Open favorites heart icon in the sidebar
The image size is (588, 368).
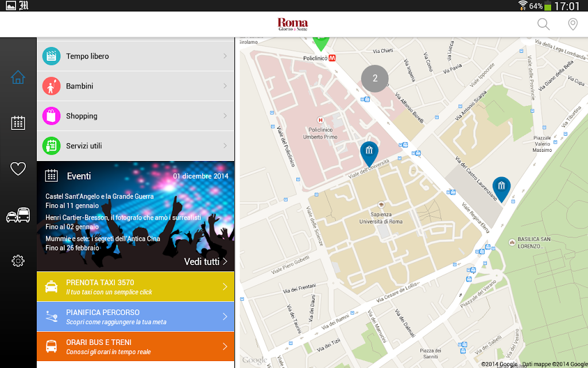point(18,168)
